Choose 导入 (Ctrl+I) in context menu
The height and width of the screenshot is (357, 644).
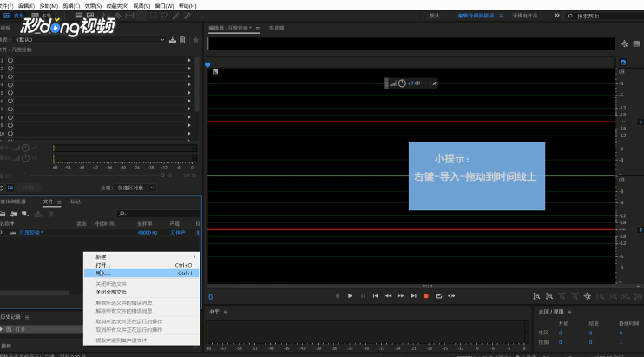coord(141,274)
